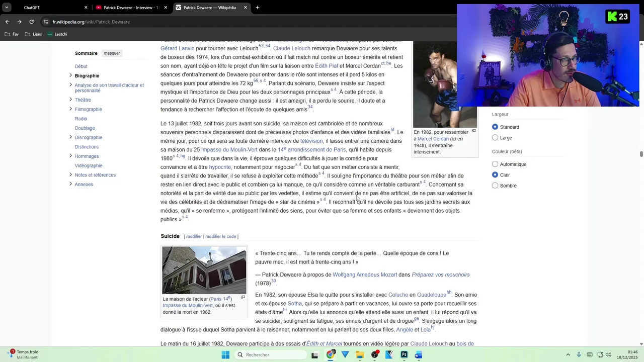Follow the hypocrite link
Image resolution: width=644 pixels, height=362 pixels.
click(220, 167)
